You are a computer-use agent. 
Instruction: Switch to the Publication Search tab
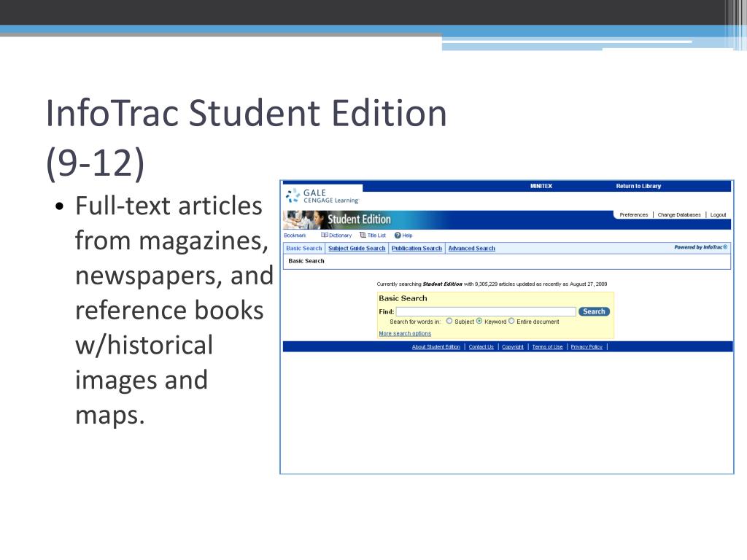tap(417, 248)
